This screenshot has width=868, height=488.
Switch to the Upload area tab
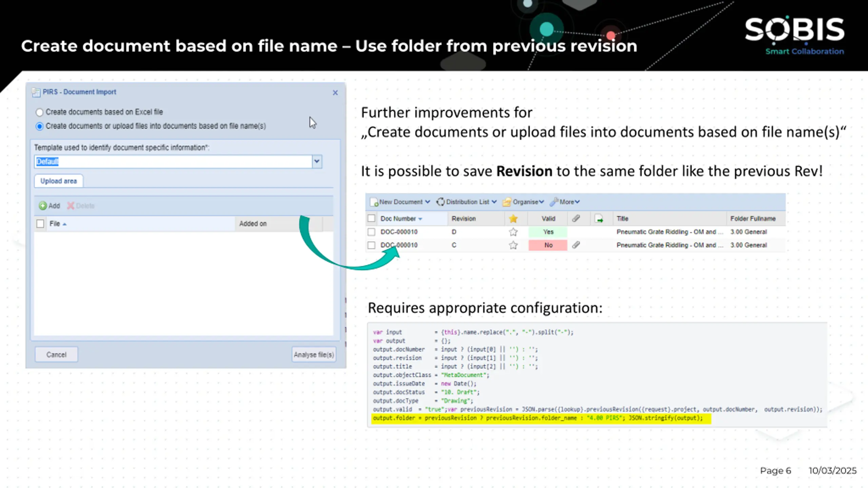coord(59,181)
